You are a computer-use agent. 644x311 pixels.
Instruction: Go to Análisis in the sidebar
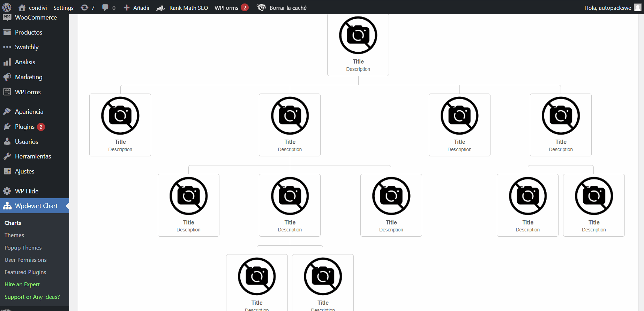pyautogui.click(x=25, y=62)
